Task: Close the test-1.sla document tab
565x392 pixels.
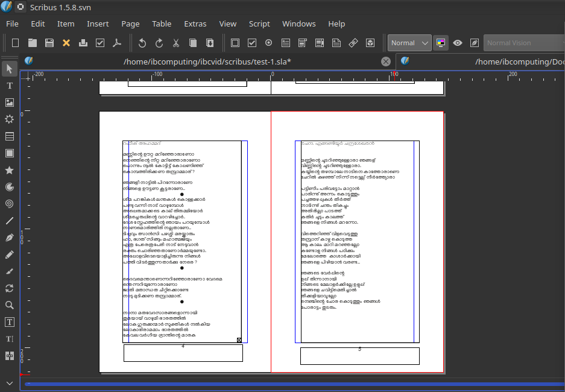Action: point(386,62)
